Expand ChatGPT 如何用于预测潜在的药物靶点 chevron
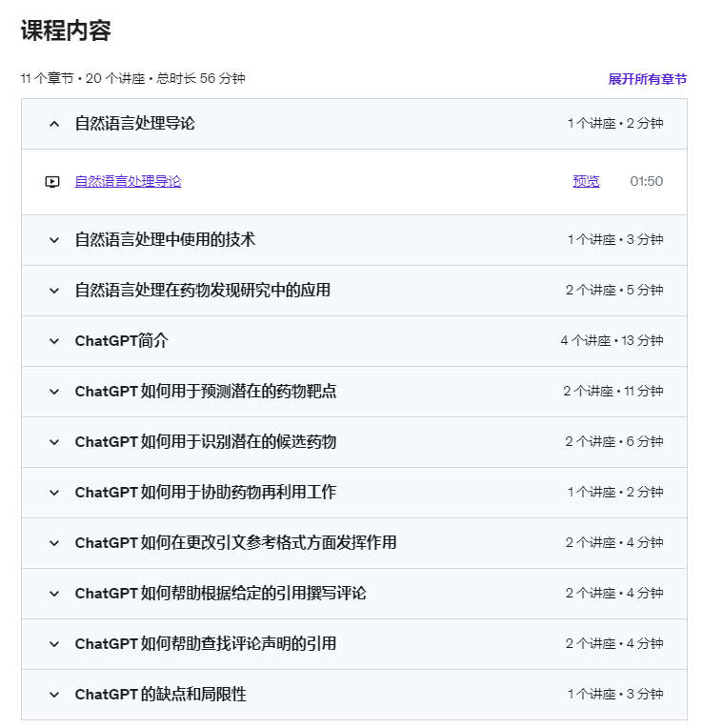The width and height of the screenshot is (702, 728). click(54, 392)
